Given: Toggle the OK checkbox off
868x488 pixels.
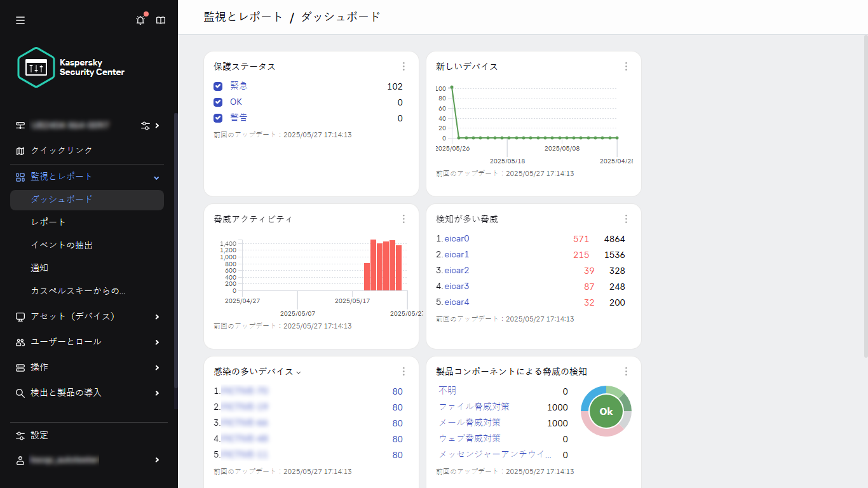Looking at the screenshot, I should 218,102.
